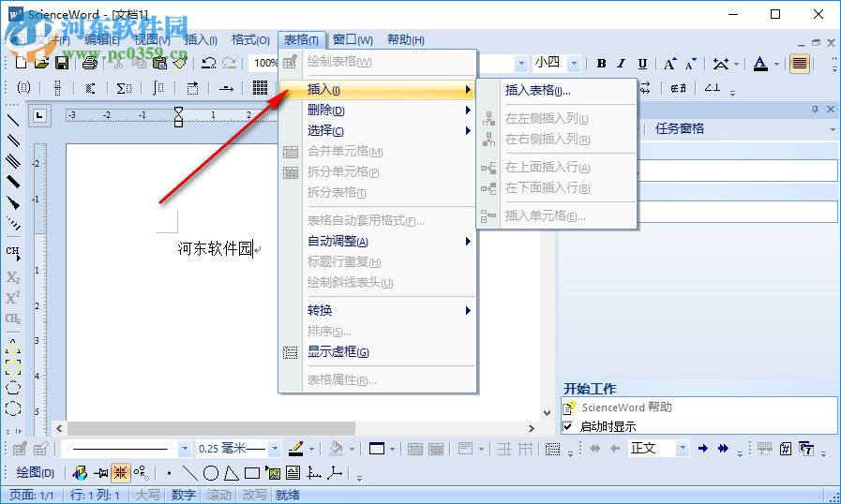841x504 pixels.
Task: Toggle 改写 overwrite mode in status bar
Action: [x=254, y=495]
